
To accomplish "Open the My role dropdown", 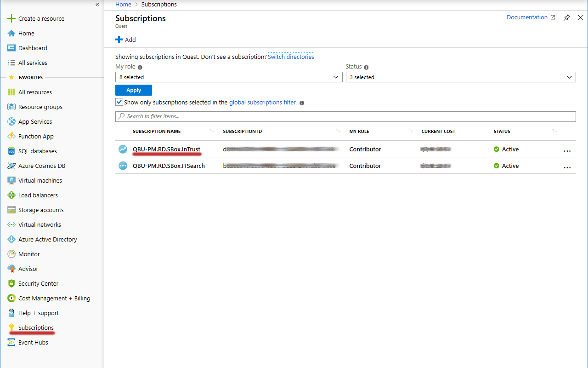I will [x=229, y=77].
